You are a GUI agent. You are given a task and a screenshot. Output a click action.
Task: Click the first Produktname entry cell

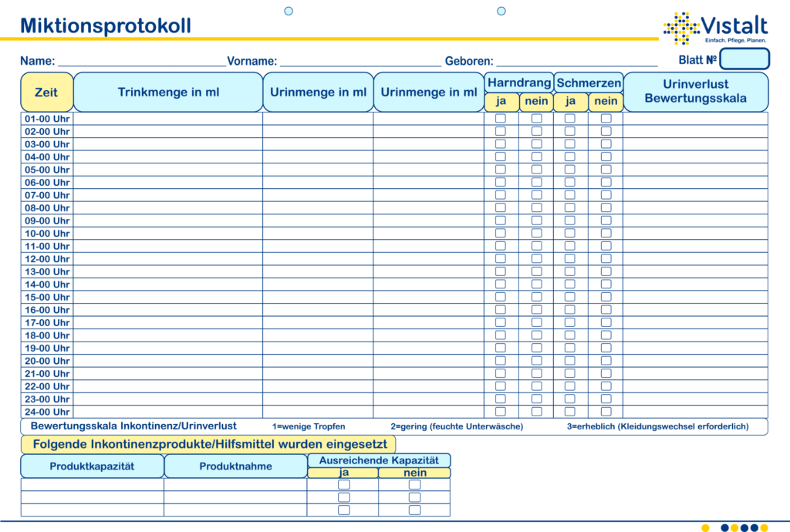[235, 484]
